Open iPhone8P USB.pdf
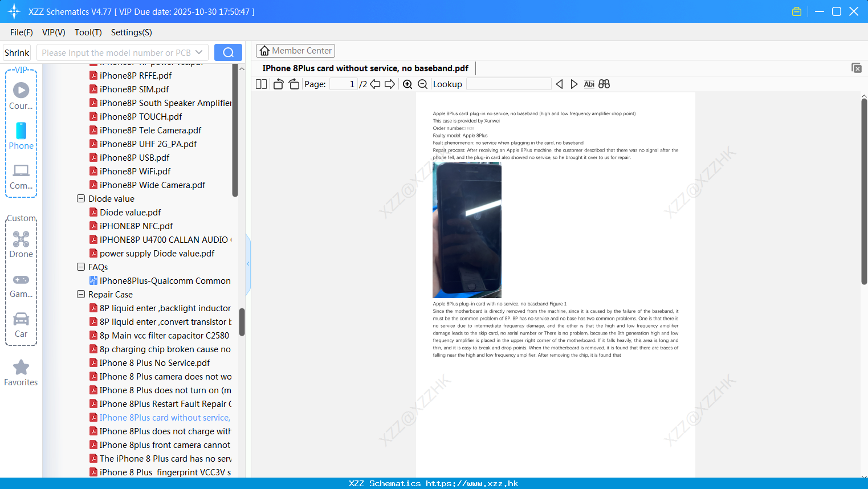Screen dimensions: 868x489 tap(135, 157)
